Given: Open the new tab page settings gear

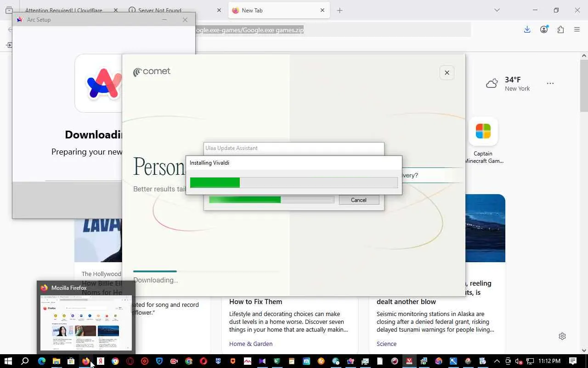Looking at the screenshot, I should [x=562, y=336].
